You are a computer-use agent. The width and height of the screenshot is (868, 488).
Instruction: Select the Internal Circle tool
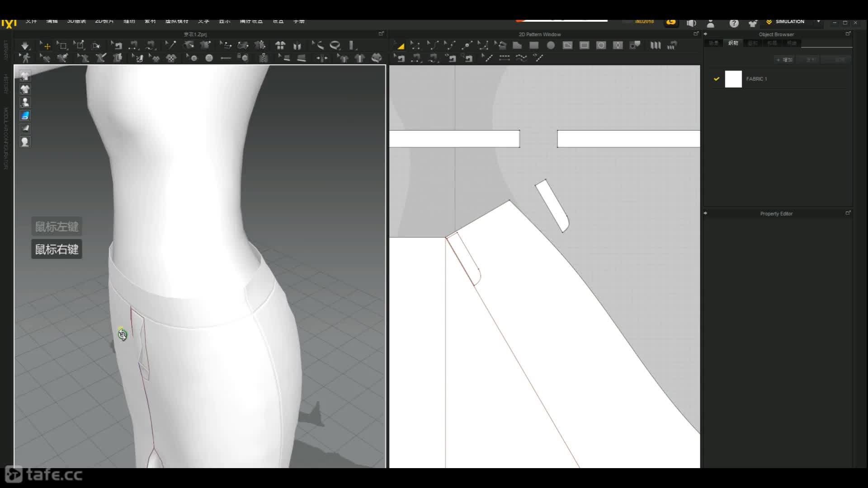click(601, 45)
